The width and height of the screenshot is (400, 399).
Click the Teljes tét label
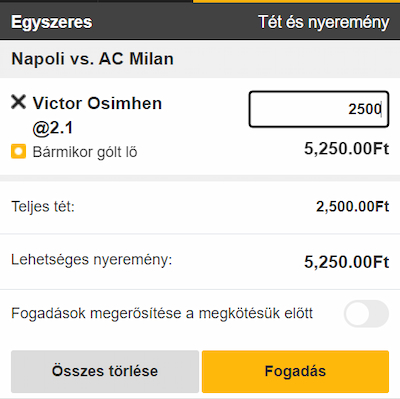[43, 207]
